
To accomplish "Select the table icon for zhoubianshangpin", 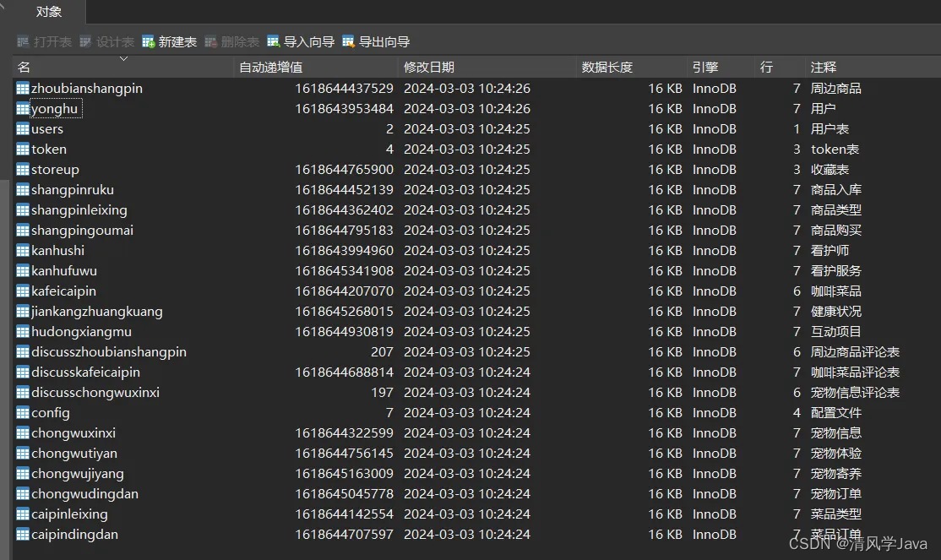I will 23,88.
